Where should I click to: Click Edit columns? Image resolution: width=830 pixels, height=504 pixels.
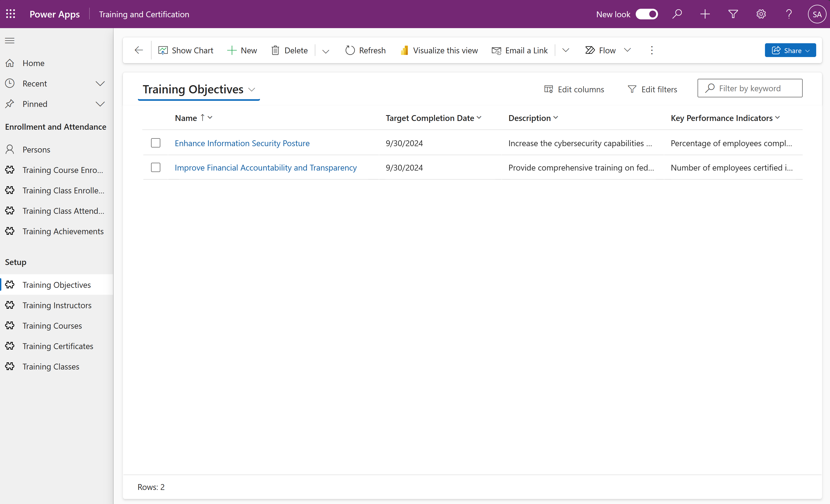click(x=574, y=89)
